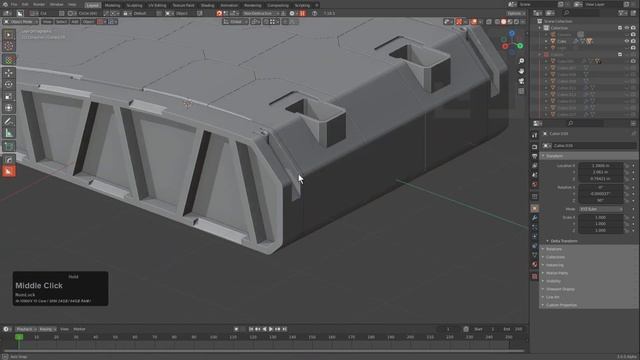Image resolution: width=640 pixels, height=360 pixels.
Task: Open the timeline Playback popover
Action: tap(26, 329)
